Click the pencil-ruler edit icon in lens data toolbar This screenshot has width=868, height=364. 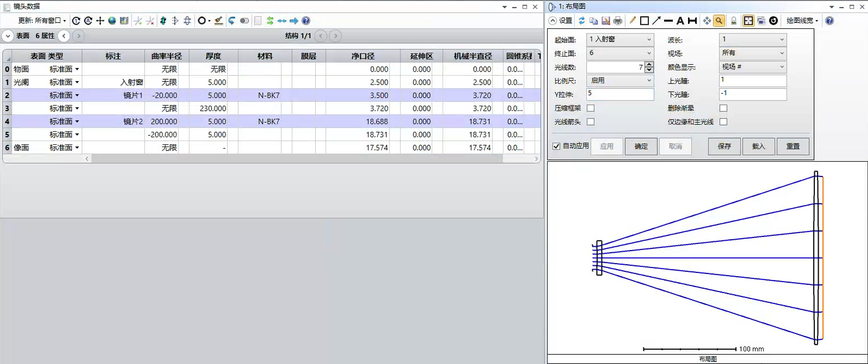219,21
